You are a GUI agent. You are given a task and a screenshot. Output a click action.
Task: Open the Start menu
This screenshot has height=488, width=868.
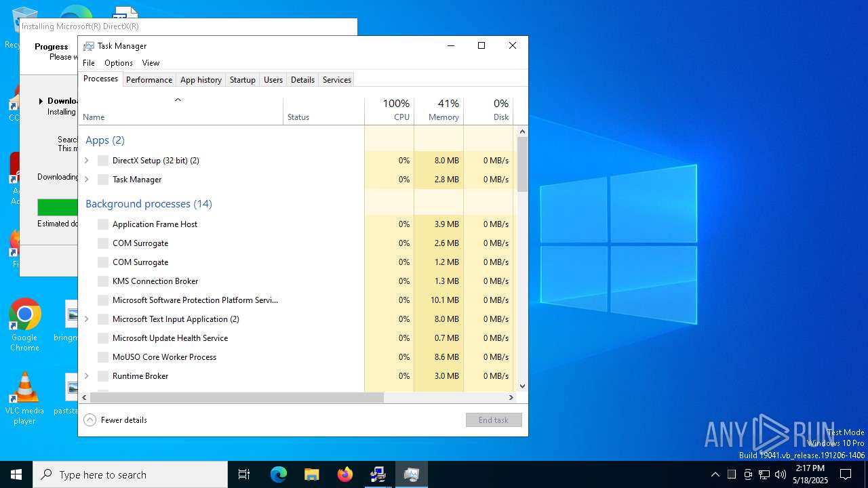tap(16, 474)
